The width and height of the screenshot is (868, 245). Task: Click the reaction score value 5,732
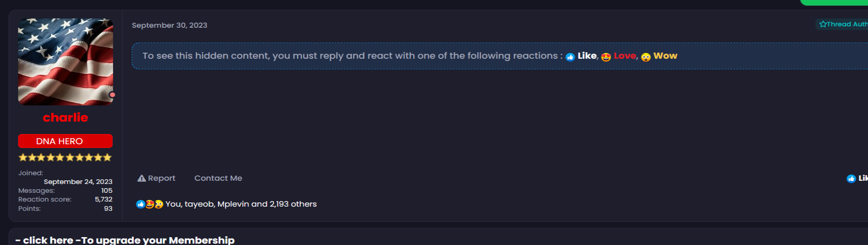pyautogui.click(x=104, y=199)
